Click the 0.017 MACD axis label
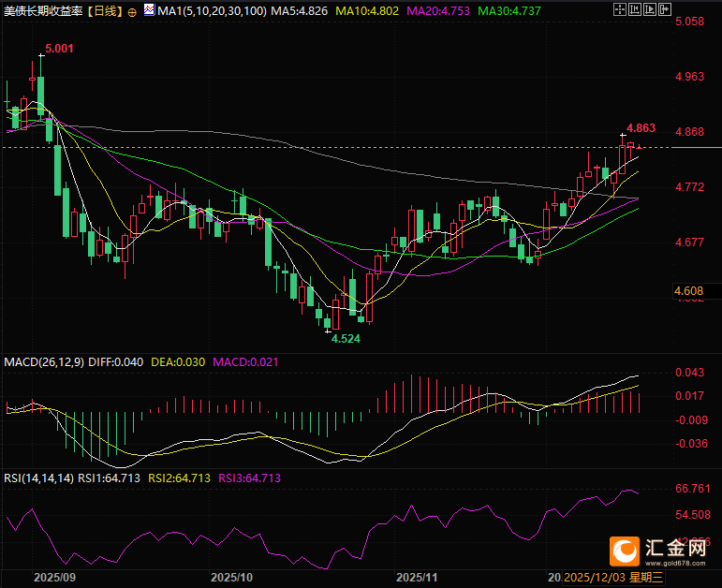This screenshot has width=722, height=588. point(689,396)
